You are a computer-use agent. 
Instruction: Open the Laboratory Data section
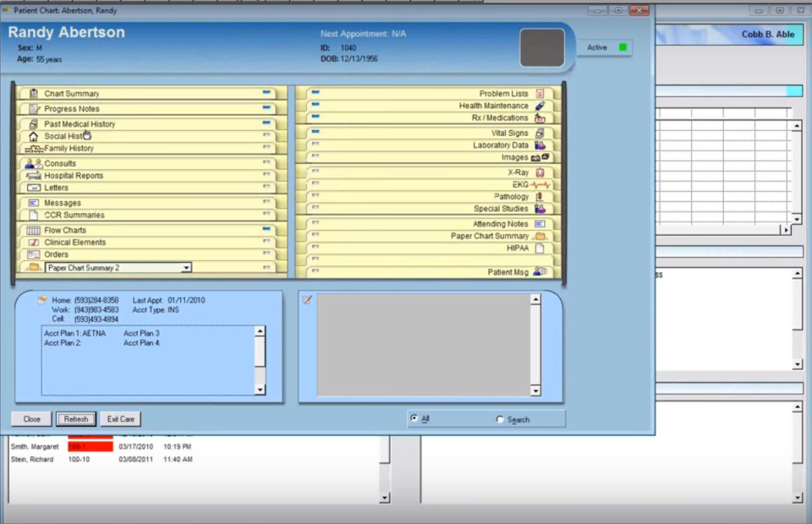point(500,145)
